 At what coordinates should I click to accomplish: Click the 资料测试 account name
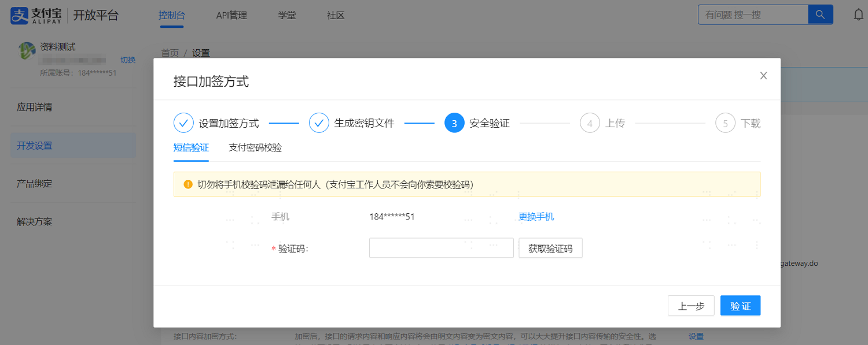click(x=58, y=47)
